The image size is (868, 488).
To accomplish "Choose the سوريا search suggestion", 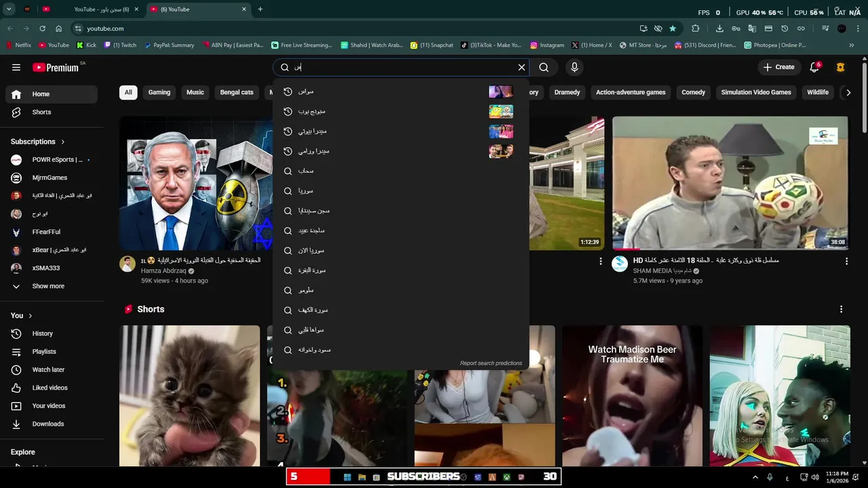I will point(401,191).
